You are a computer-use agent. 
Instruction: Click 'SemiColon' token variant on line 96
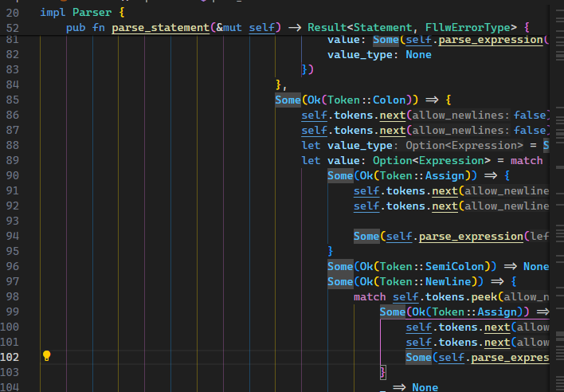[x=455, y=266]
